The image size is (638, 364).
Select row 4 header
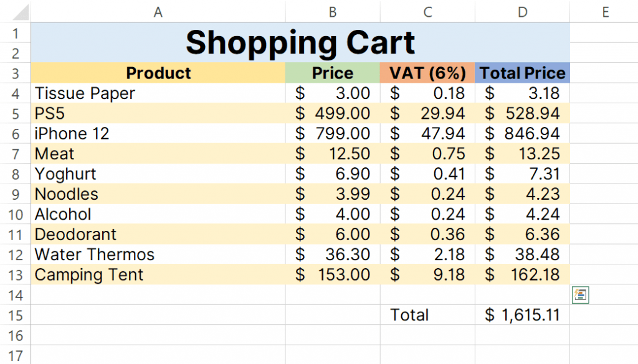(x=16, y=93)
